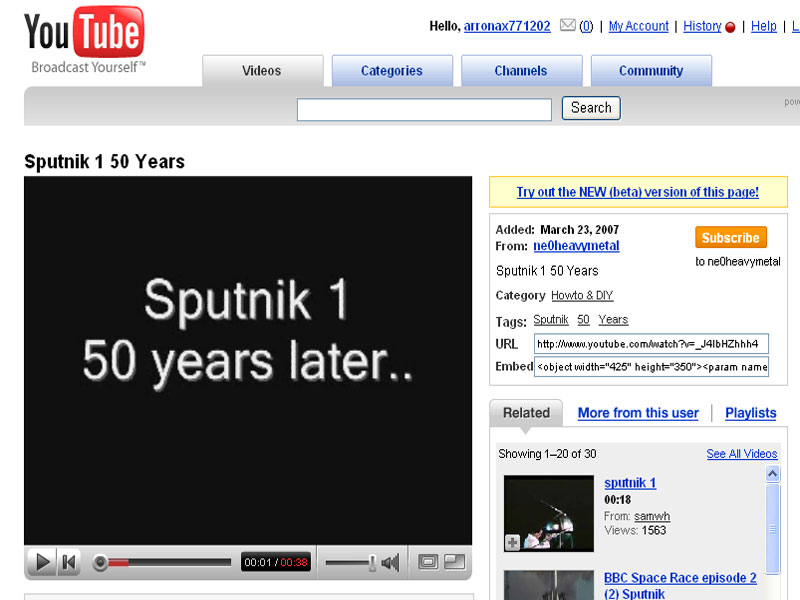The height and width of the screenshot is (600, 800).
Task: Click the sputnik 1 video thumbnail
Action: [x=548, y=513]
